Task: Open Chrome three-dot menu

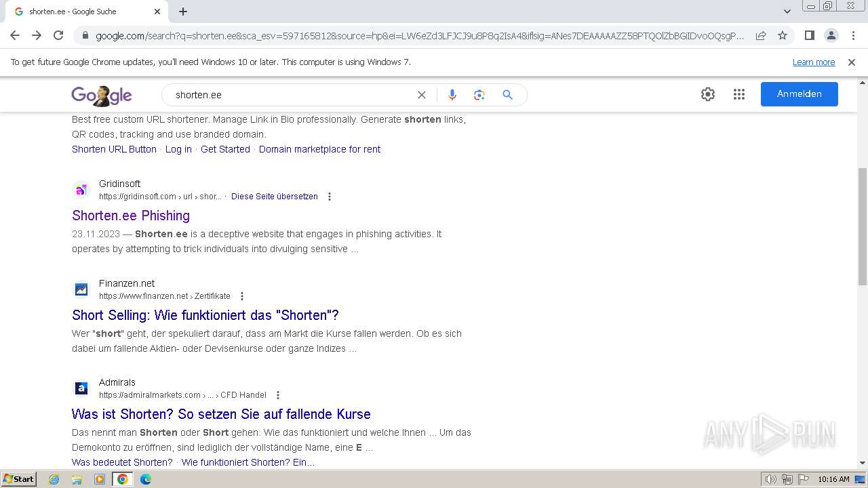Action: pyautogui.click(x=853, y=35)
